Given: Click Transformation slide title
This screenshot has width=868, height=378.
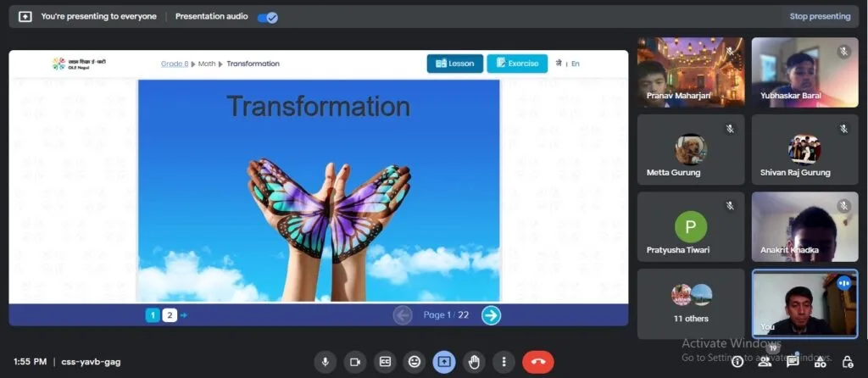Looking at the screenshot, I should click(x=319, y=106).
